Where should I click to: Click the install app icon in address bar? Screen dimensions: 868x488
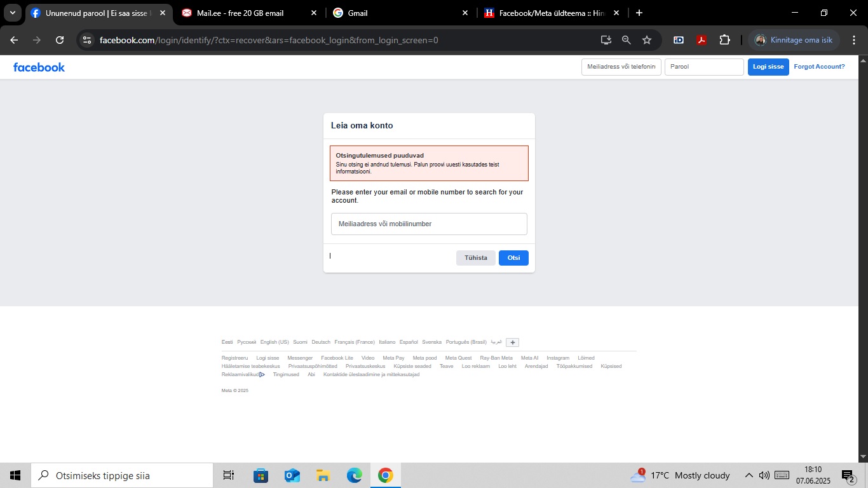pyautogui.click(x=606, y=40)
